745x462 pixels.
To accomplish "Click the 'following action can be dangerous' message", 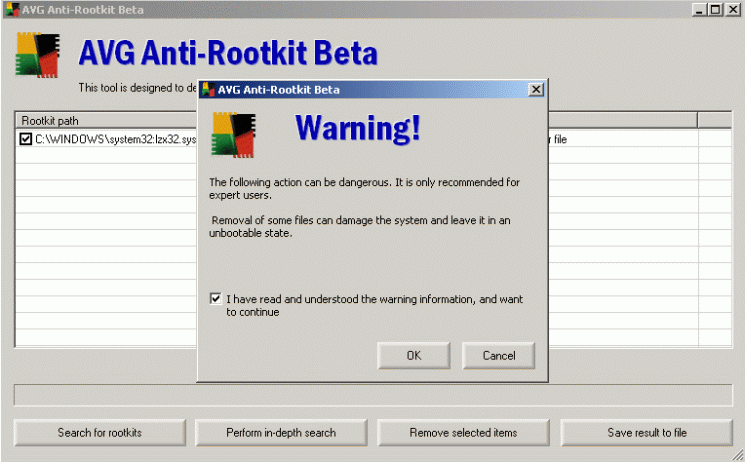I will (364, 189).
